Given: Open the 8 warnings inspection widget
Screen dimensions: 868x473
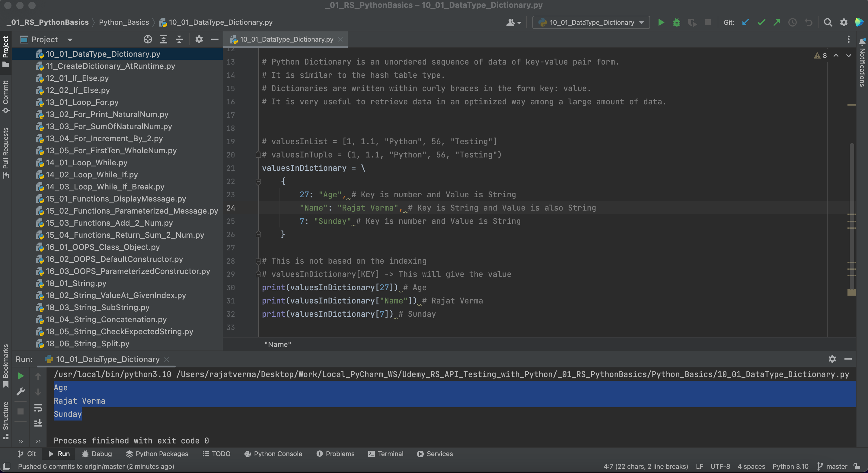Looking at the screenshot, I should pyautogui.click(x=821, y=56).
